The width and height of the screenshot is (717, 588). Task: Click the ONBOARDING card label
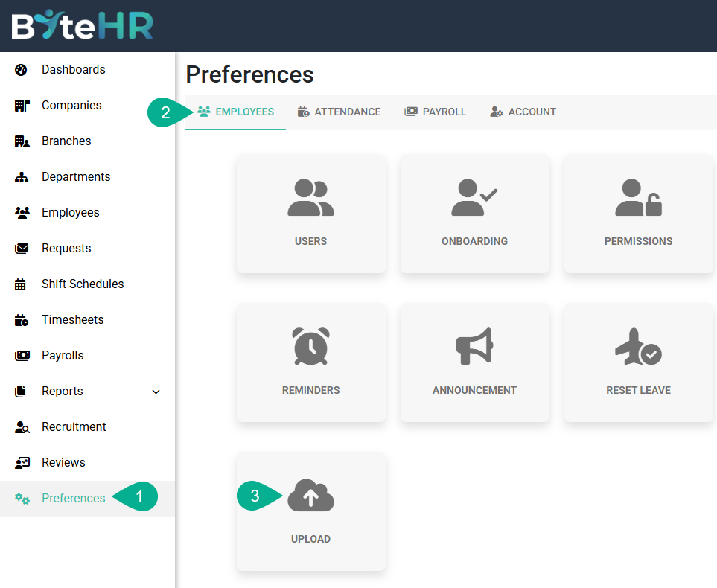(x=474, y=241)
